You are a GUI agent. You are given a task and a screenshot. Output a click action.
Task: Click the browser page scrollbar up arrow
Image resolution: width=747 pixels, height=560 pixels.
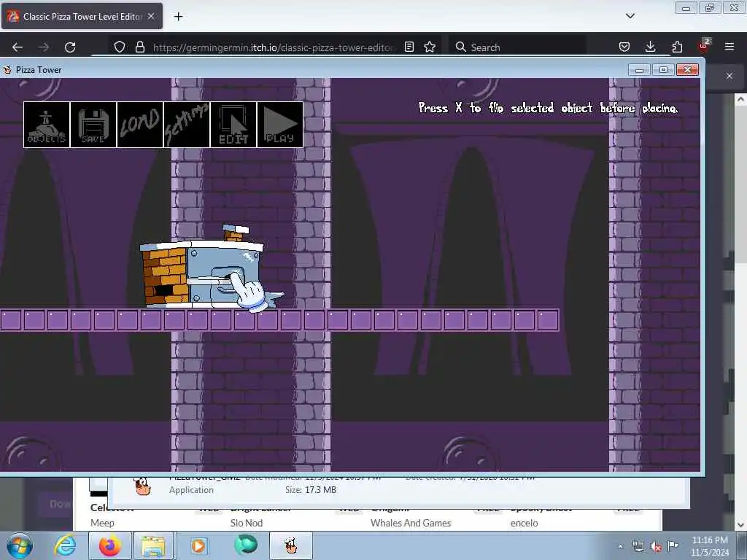(740, 99)
